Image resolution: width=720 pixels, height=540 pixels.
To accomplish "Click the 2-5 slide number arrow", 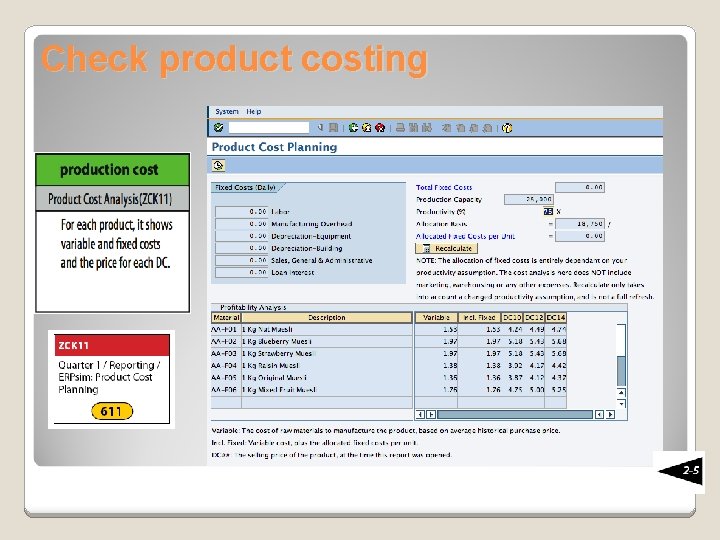I will click(681, 471).
